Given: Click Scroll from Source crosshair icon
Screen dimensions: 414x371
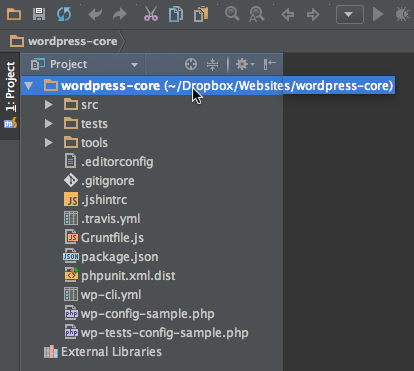Looking at the screenshot, I should (x=191, y=64).
